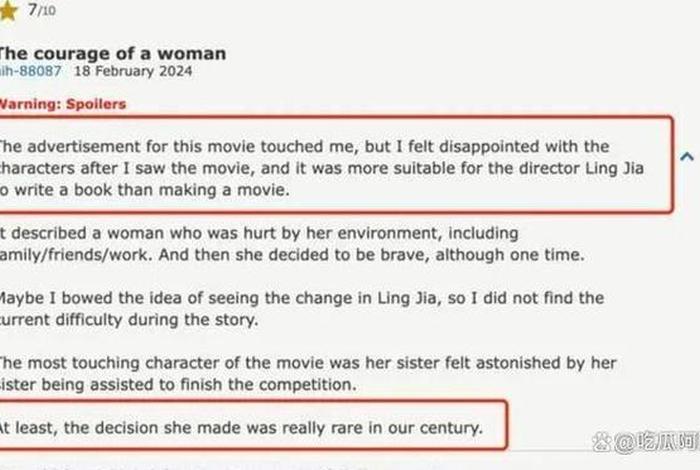Click the phrase "decided to be brave"
This screenshot has height=470, width=700.
click(x=319, y=254)
